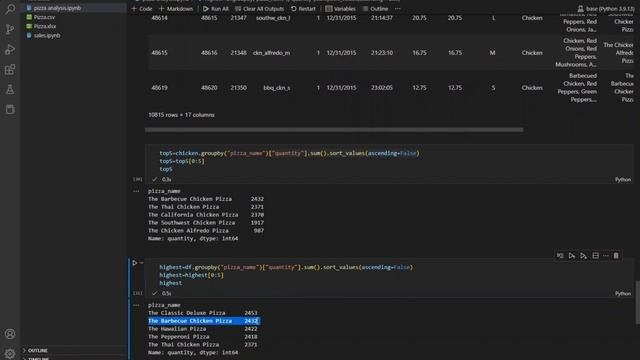Image resolution: width=640 pixels, height=360 pixels.
Task: Restart the notebook kernel
Action: 303,9
